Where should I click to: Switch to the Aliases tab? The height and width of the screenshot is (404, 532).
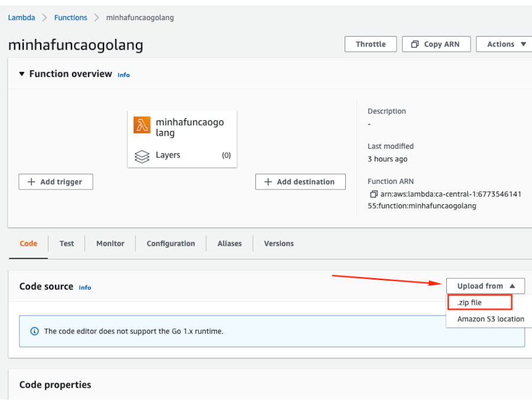[x=229, y=243]
